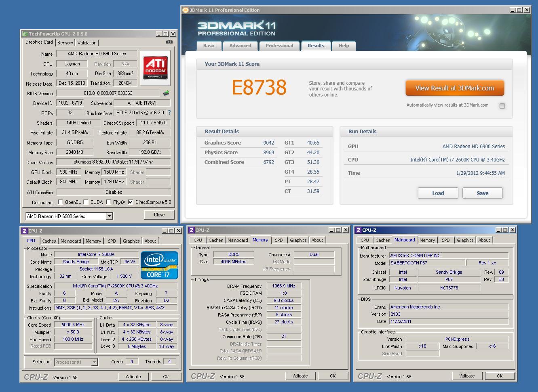Image resolution: width=538 pixels, height=392 pixels.
Task: Open Memory tab in CPU-Z Mainboard window
Action: click(x=427, y=240)
